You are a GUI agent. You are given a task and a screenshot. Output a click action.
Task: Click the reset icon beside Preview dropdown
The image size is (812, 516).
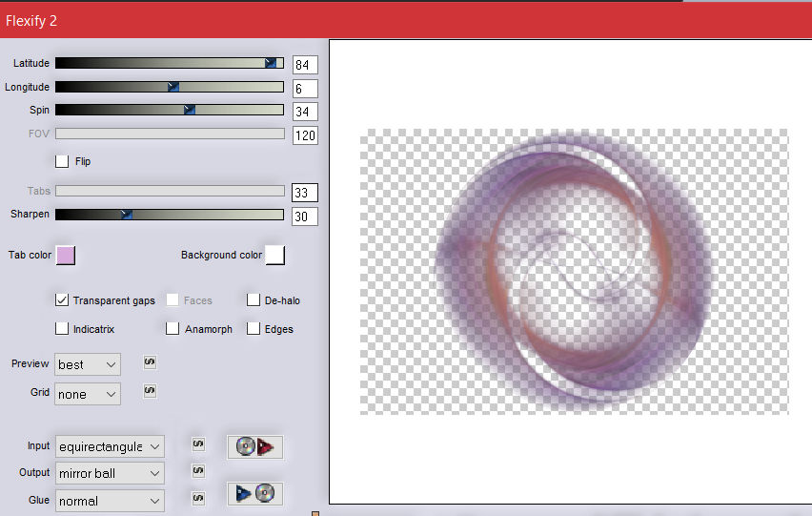point(150,362)
